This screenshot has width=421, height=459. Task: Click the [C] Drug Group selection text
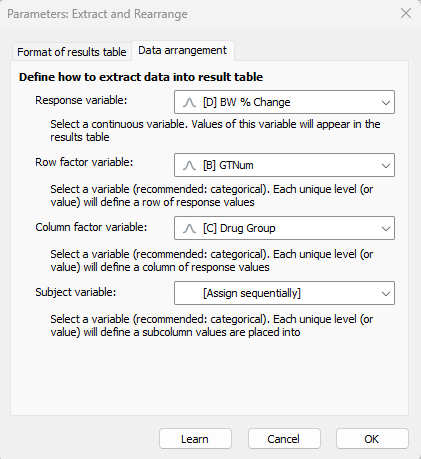coord(239,228)
